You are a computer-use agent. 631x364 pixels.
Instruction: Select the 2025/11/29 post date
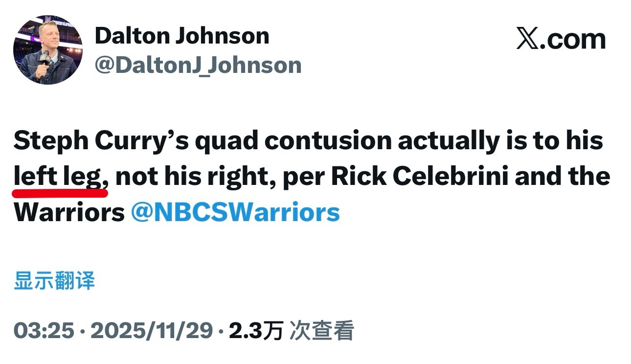152,331
